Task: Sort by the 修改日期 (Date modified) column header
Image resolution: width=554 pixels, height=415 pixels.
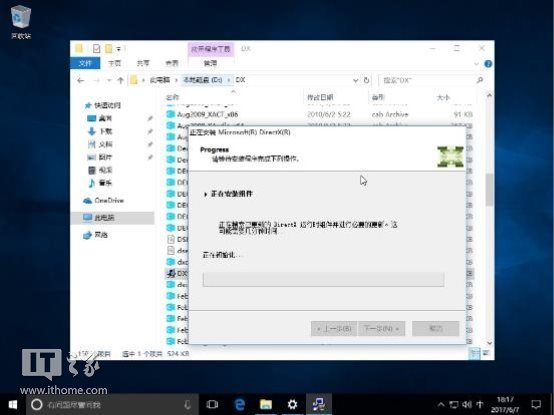Action: coord(320,97)
